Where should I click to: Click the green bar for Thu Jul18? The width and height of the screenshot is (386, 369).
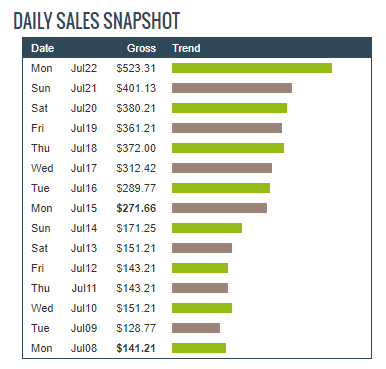(228, 148)
